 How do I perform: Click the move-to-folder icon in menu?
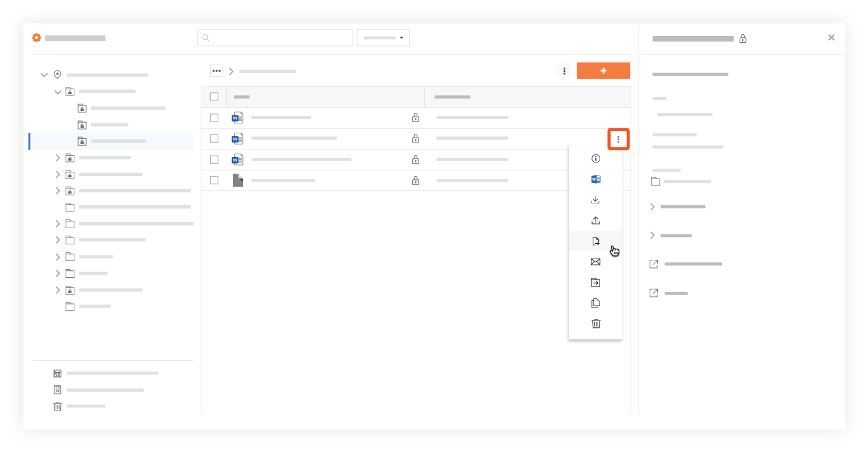point(595,282)
